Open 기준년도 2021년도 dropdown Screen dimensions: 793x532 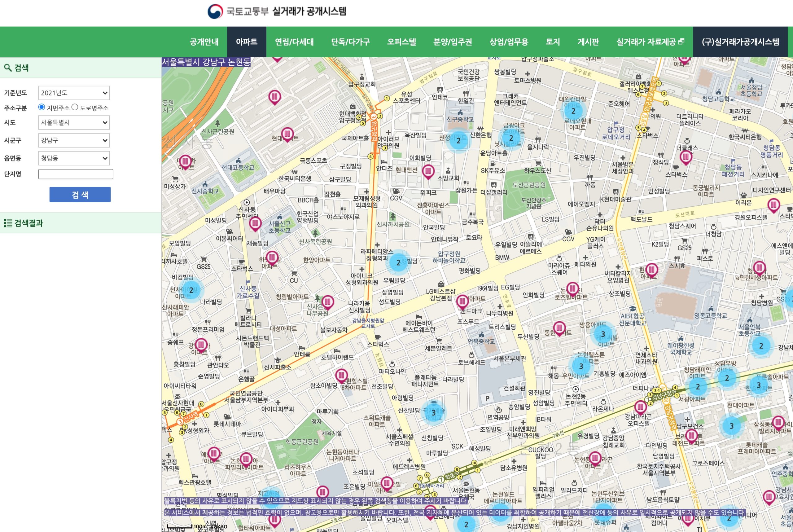(x=74, y=93)
